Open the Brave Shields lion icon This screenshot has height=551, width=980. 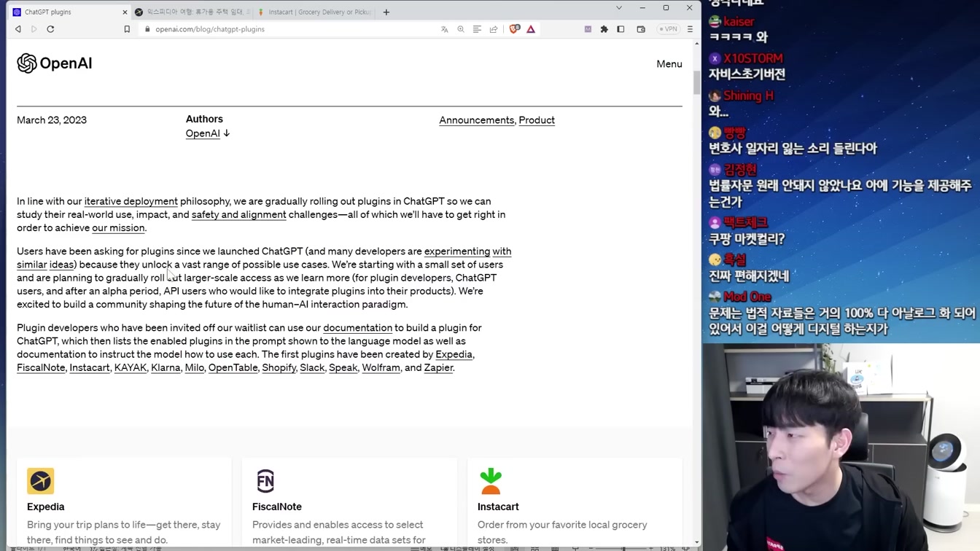point(514,29)
